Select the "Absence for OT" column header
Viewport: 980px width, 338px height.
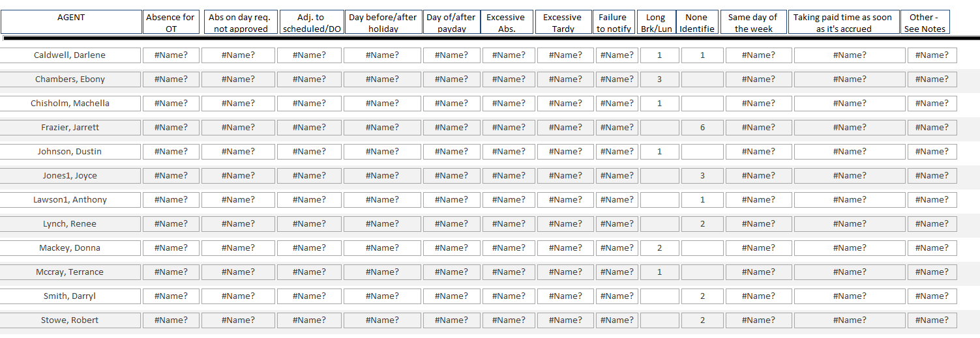(171, 22)
